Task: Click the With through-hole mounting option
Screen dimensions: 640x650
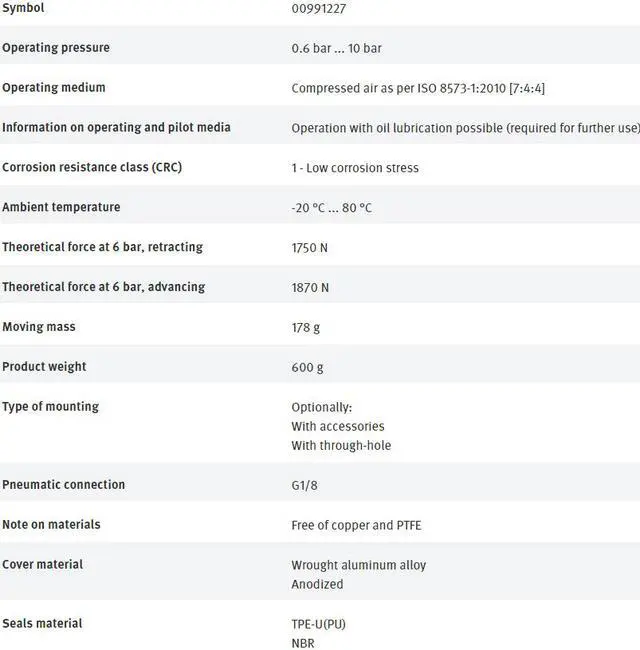Action: click(341, 445)
